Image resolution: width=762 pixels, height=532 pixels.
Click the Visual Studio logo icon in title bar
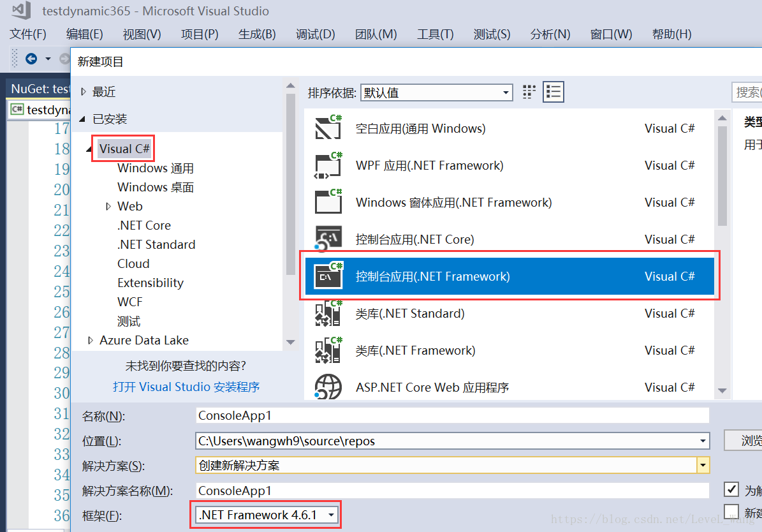point(22,10)
